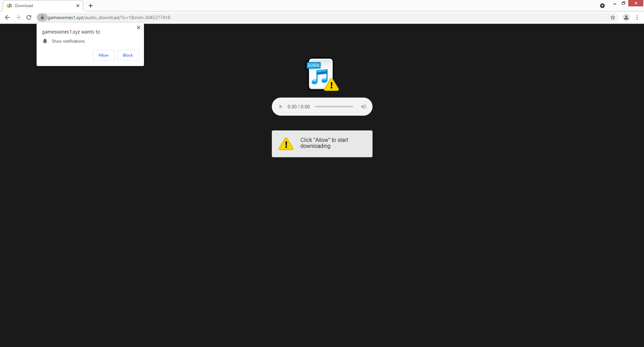Click the lock site-info icon

42,17
